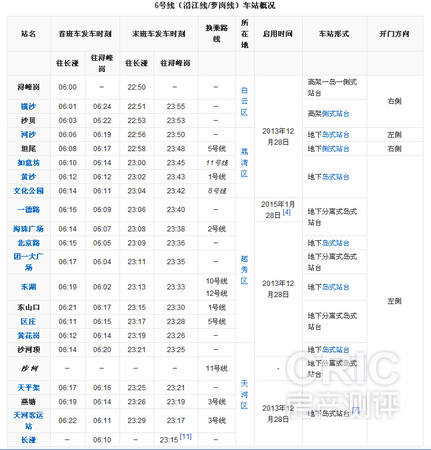Open footnote [11] beside 23:15
431x450 pixels.
pos(186,436)
